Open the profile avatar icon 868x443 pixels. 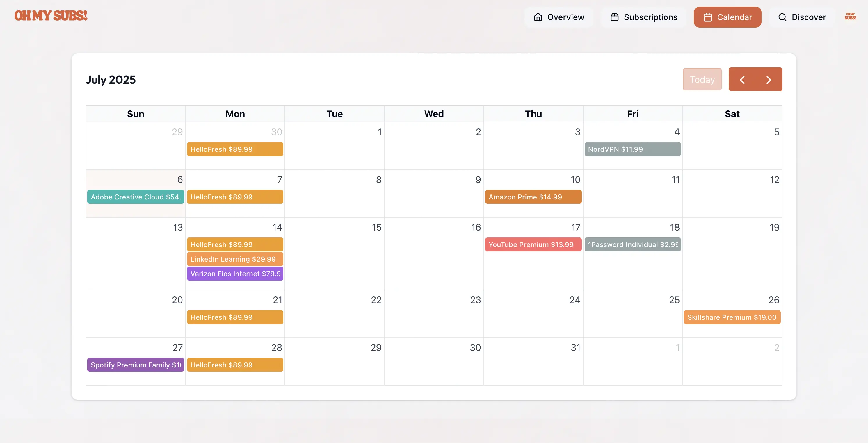pyautogui.click(x=850, y=17)
